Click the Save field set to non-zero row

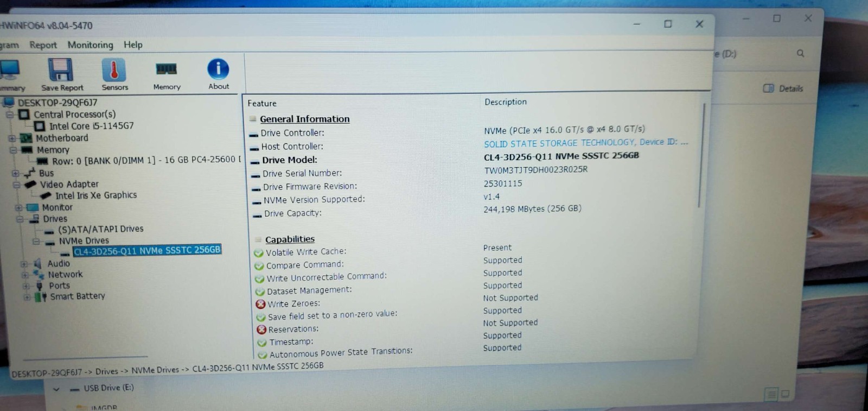(388, 313)
